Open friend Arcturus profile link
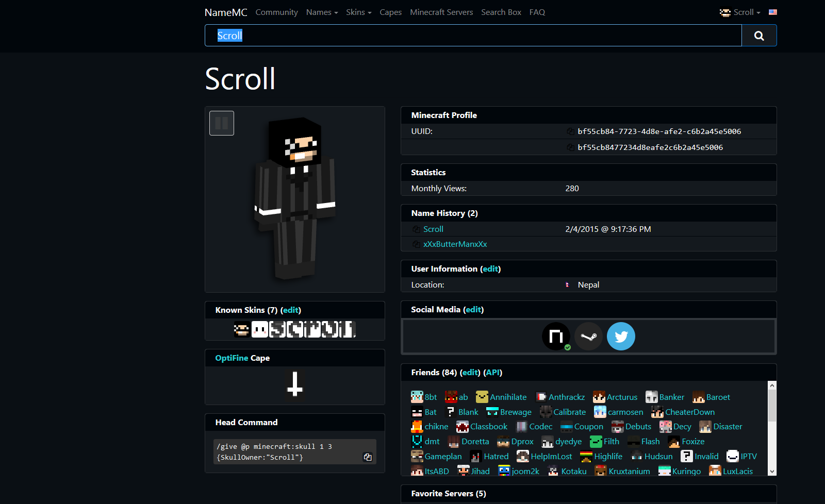 (622, 397)
